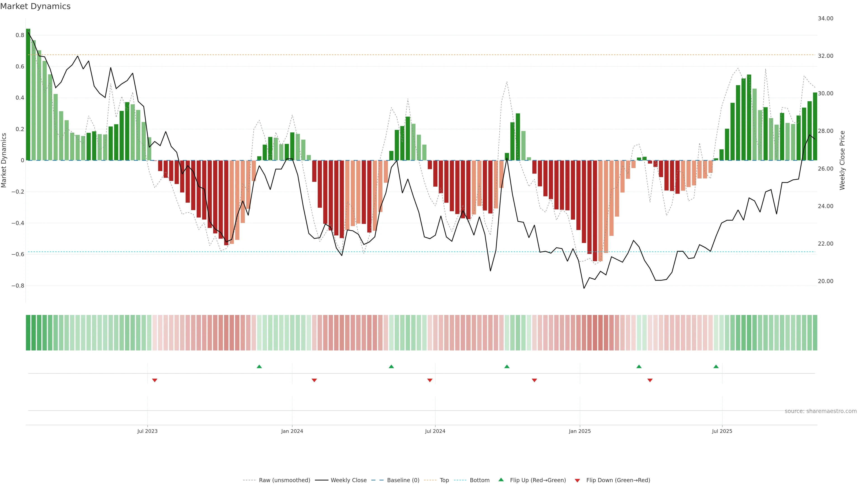
Task: Click the last green flip-up marker before Jul 2025
Action: coord(716,366)
